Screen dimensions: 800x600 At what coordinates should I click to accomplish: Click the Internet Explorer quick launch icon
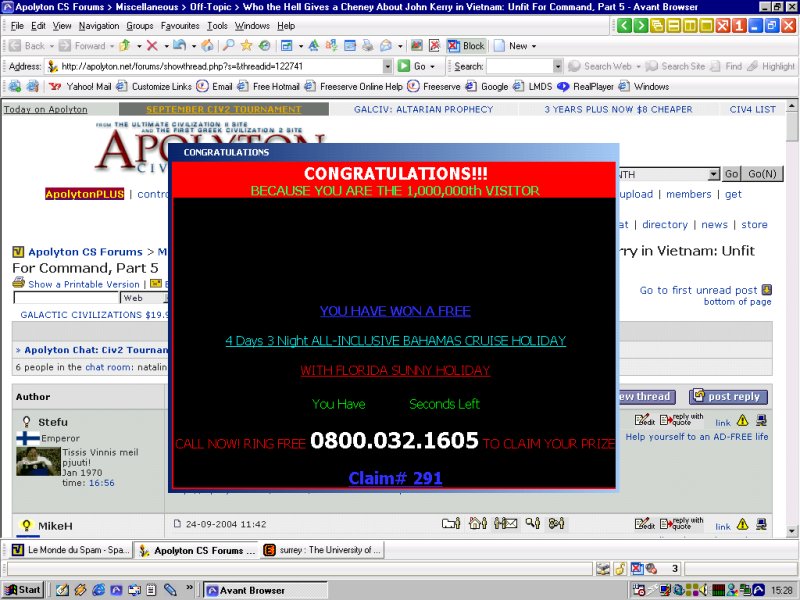[x=98, y=590]
